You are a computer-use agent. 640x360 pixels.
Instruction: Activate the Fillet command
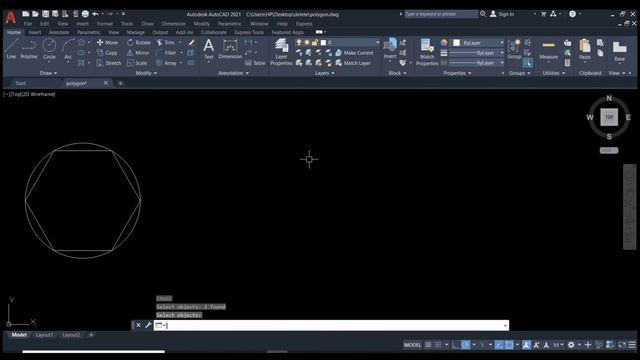coord(166,53)
